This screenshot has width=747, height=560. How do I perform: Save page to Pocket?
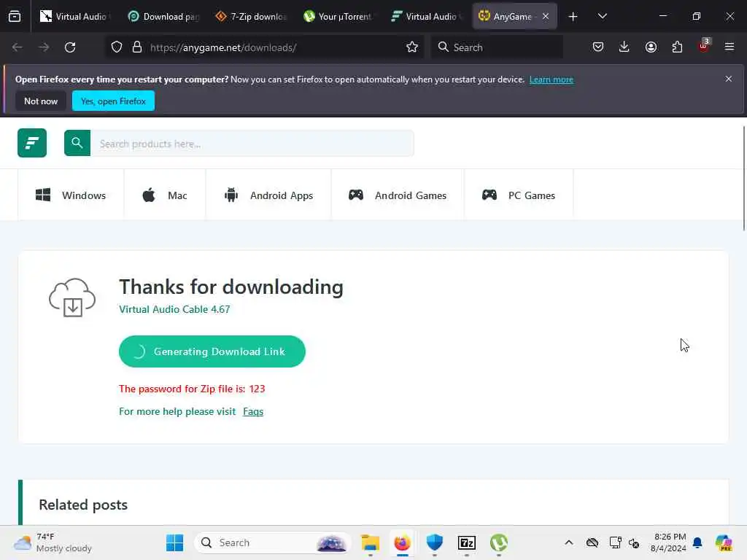(598, 47)
